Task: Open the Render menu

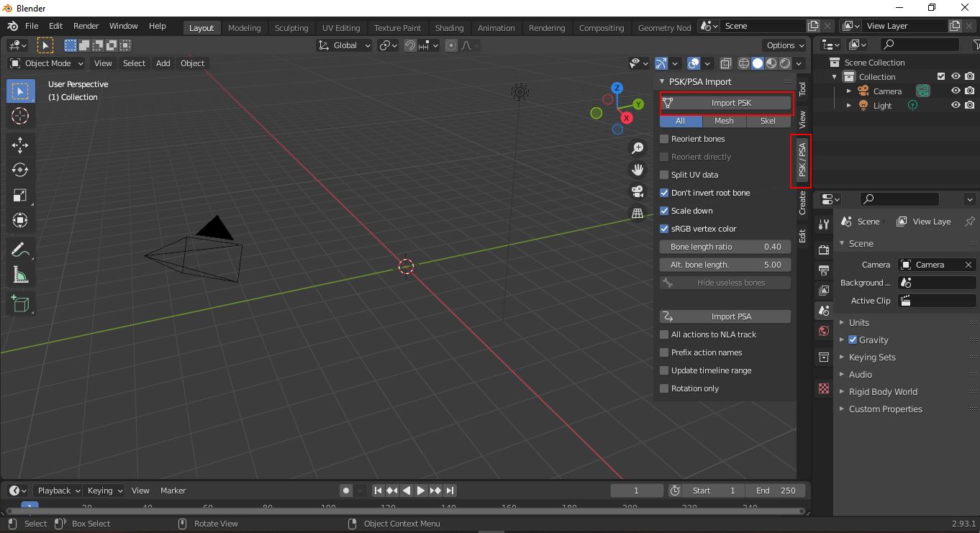Action: (x=86, y=26)
